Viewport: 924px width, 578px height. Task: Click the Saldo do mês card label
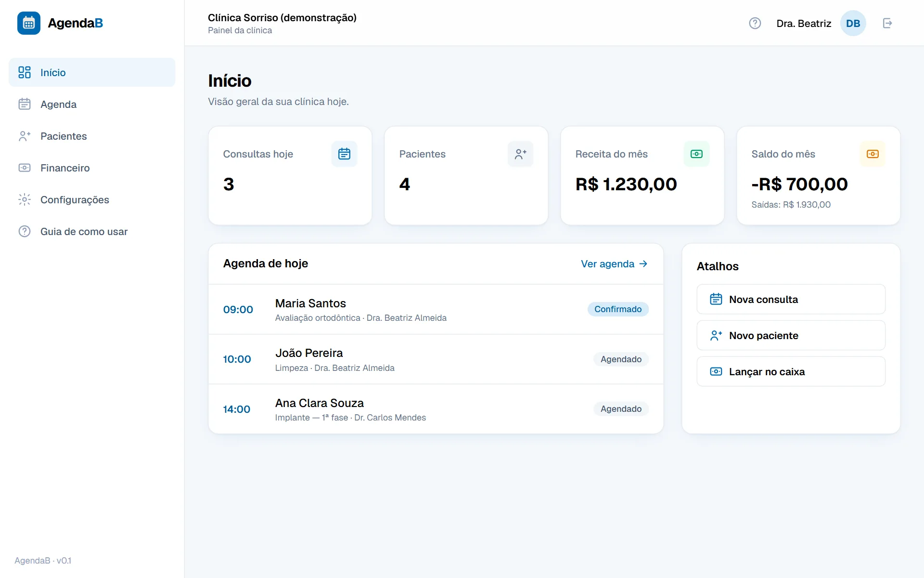click(783, 154)
